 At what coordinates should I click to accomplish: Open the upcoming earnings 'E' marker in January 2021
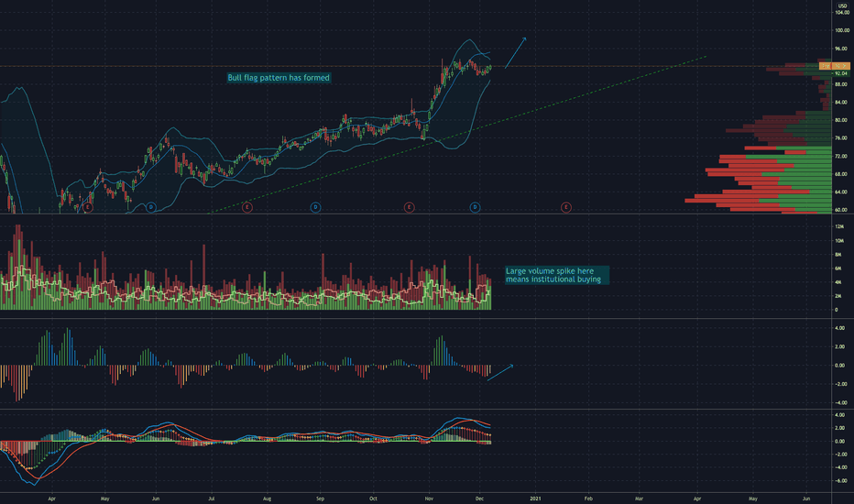click(566, 207)
